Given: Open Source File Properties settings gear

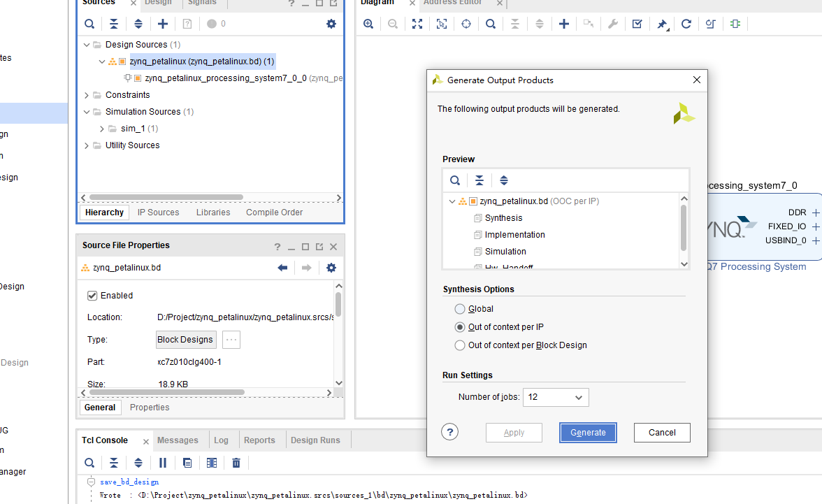Looking at the screenshot, I should pos(331,268).
